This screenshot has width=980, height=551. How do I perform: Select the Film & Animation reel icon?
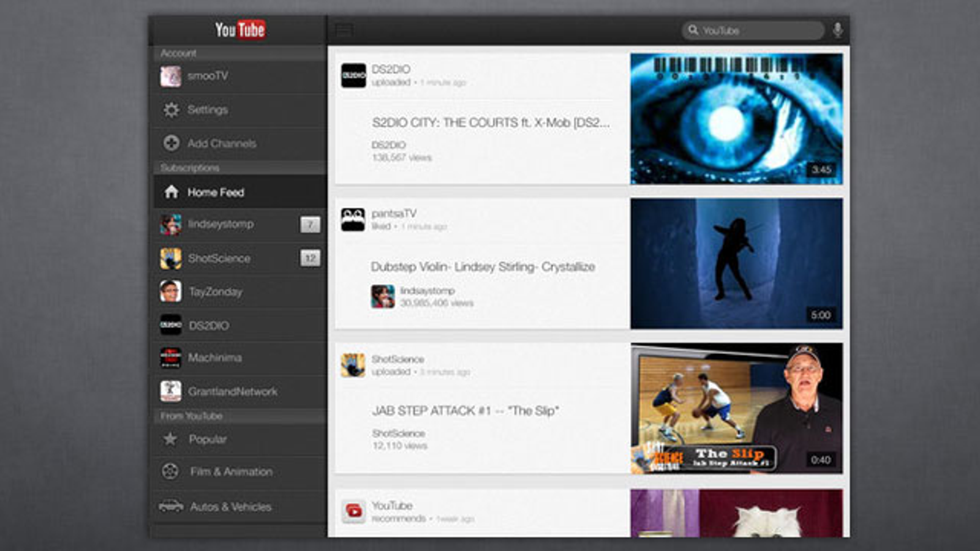[x=170, y=471]
